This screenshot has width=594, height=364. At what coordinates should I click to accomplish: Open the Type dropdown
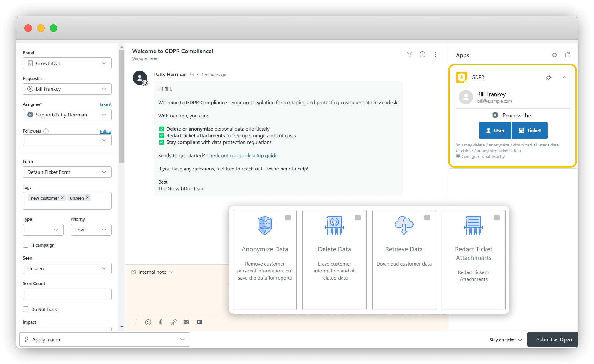(x=43, y=230)
